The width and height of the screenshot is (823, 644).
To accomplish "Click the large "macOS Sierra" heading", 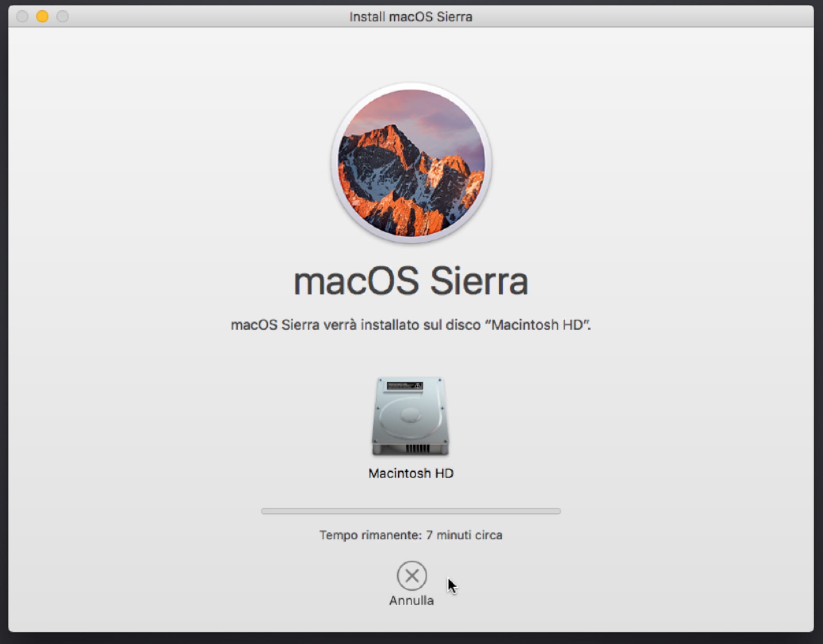I will pyautogui.click(x=411, y=281).
